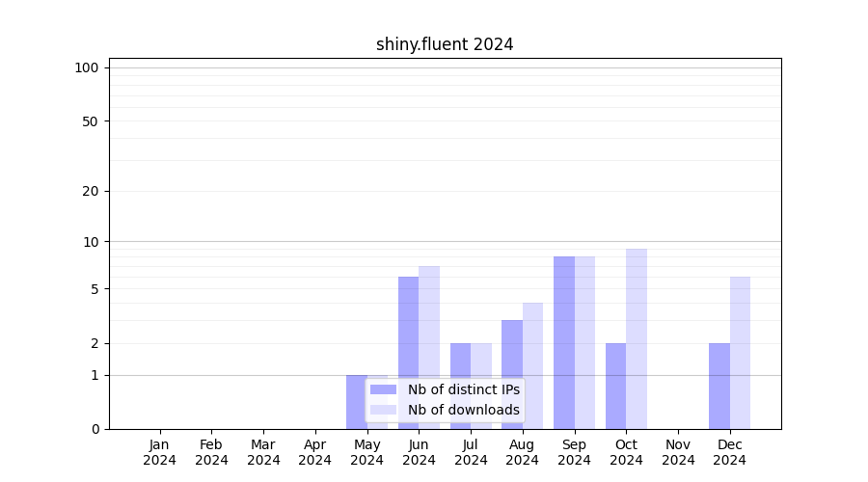
Task: Click the December distinct IPs bar
Action: (x=719, y=386)
